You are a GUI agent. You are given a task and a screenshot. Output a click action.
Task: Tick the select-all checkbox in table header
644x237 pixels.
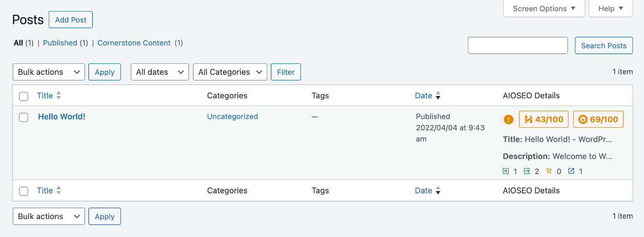point(23,96)
